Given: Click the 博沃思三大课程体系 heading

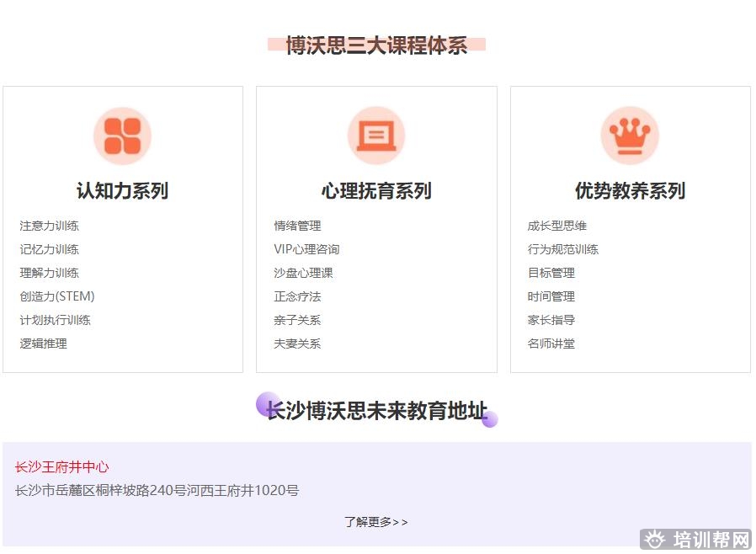Looking at the screenshot, I should pos(376,45).
